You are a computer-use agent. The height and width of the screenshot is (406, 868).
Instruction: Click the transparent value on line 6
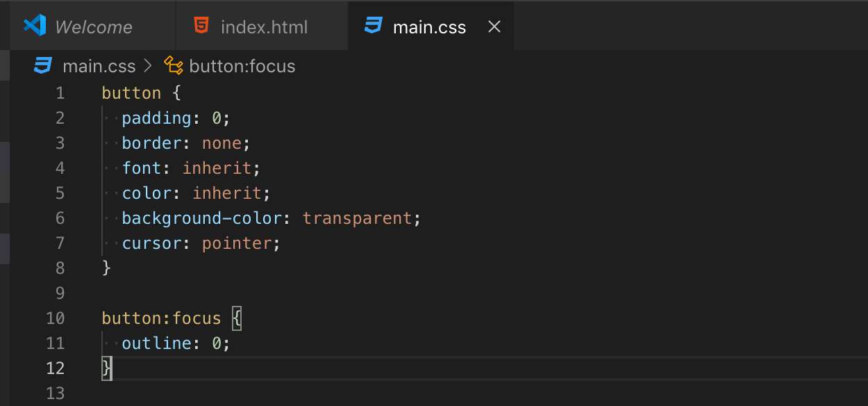tap(357, 218)
